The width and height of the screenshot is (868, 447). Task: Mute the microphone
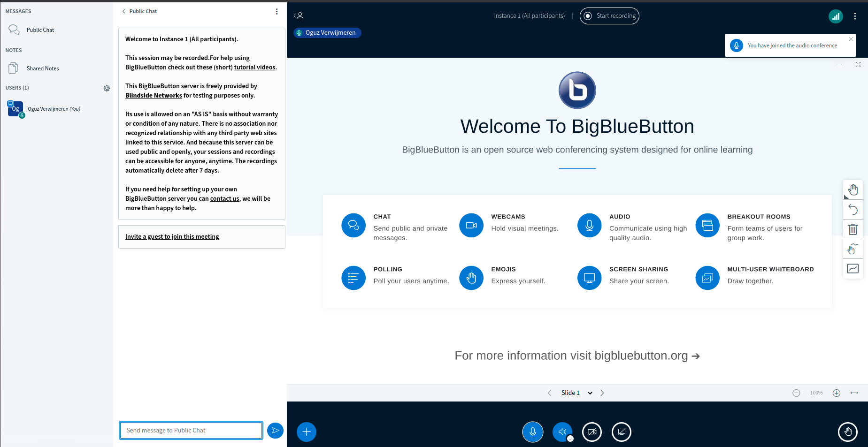(533, 432)
